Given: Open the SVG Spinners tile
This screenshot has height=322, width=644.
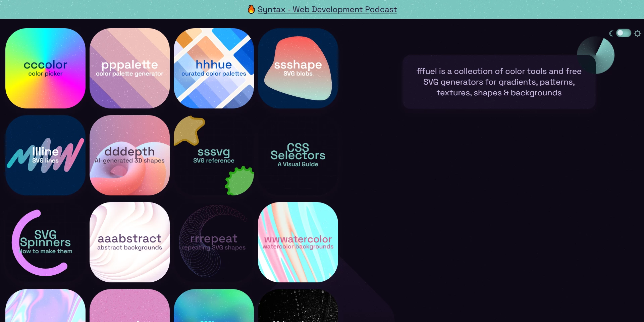Looking at the screenshot, I should [x=45, y=242].
